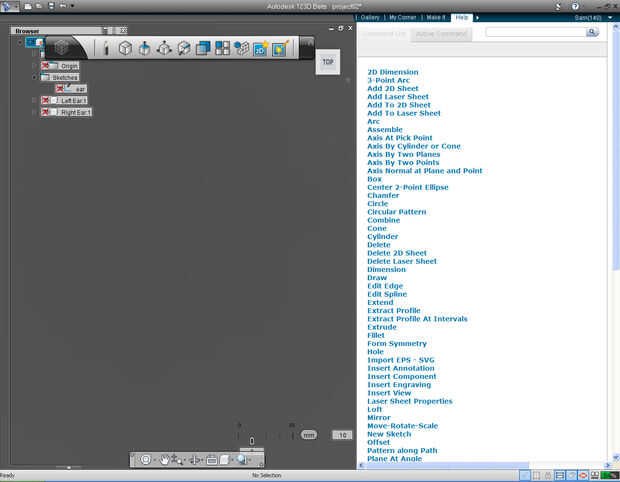
Task: Toggle visibility of the Origin folder
Action: tap(45, 66)
